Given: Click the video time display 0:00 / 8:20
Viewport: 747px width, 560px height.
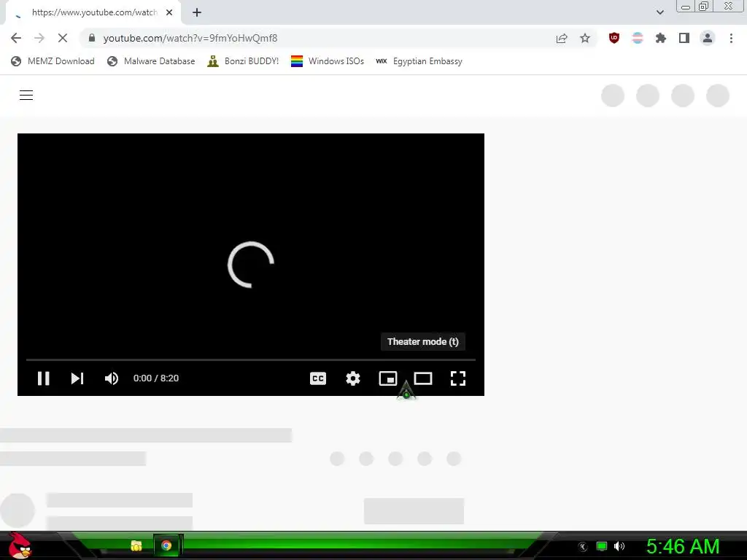Looking at the screenshot, I should (x=156, y=378).
